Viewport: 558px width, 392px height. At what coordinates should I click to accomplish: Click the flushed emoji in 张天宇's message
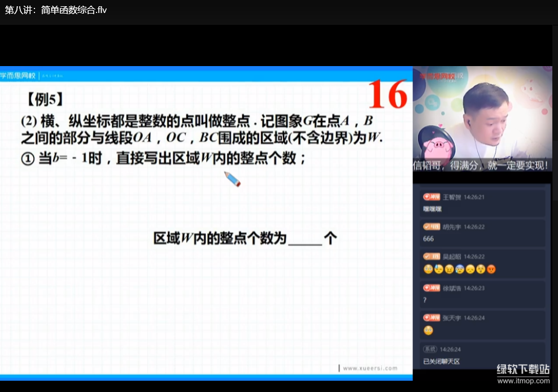tap(428, 330)
